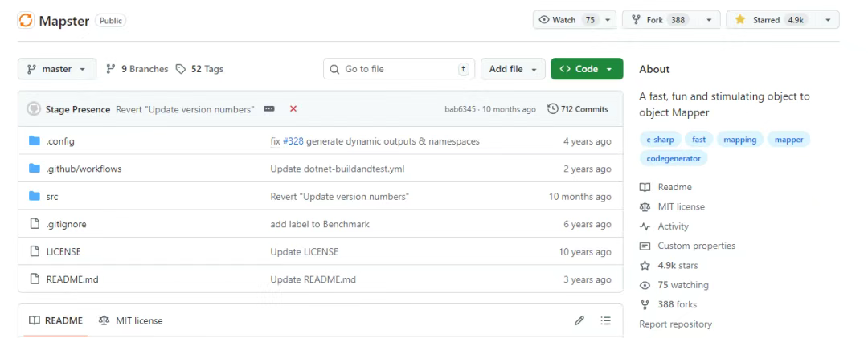Open the star lists dropdown arrow
Viewport: 868px width, 338px height.
tap(829, 20)
